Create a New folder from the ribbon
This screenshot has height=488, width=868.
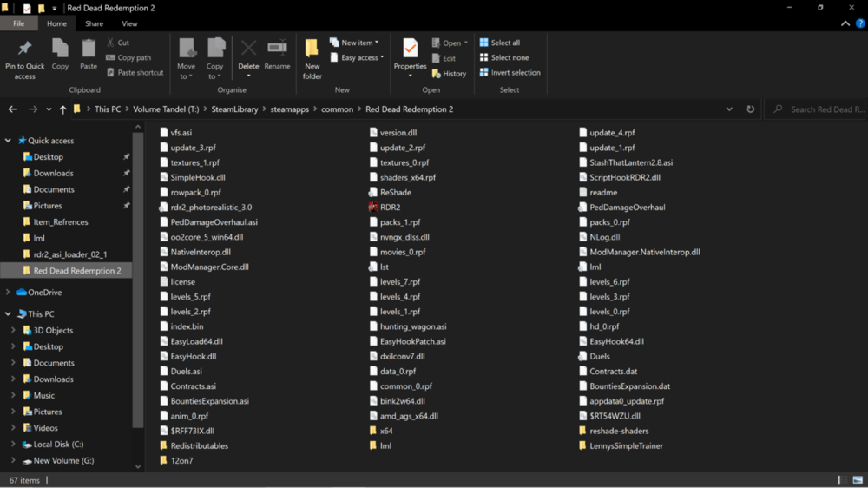coord(312,57)
